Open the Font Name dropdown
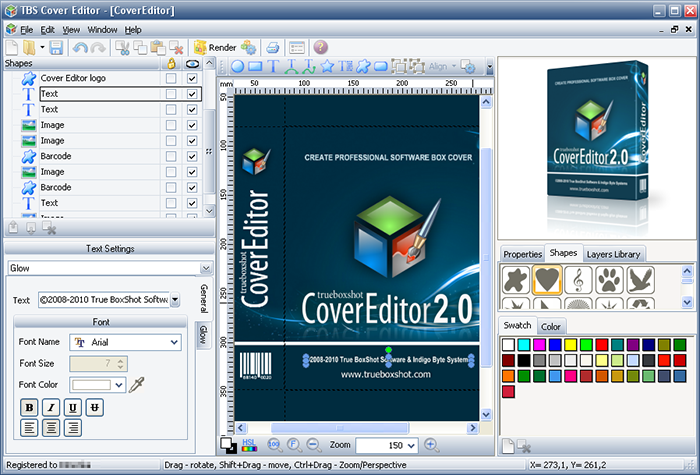 click(174, 342)
